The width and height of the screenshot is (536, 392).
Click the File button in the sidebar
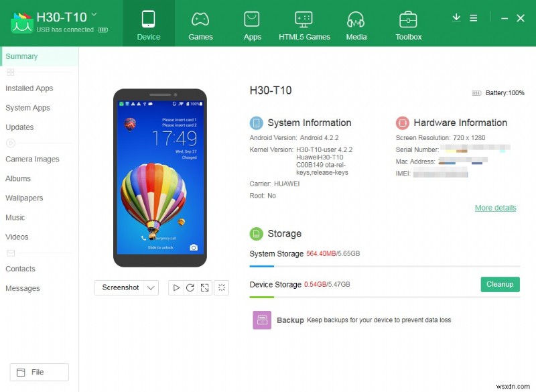pos(39,372)
